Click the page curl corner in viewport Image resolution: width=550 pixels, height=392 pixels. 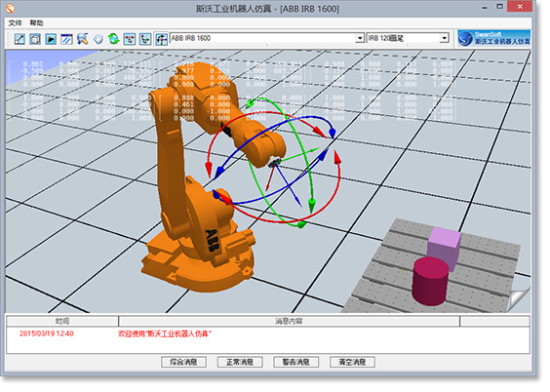[519, 300]
